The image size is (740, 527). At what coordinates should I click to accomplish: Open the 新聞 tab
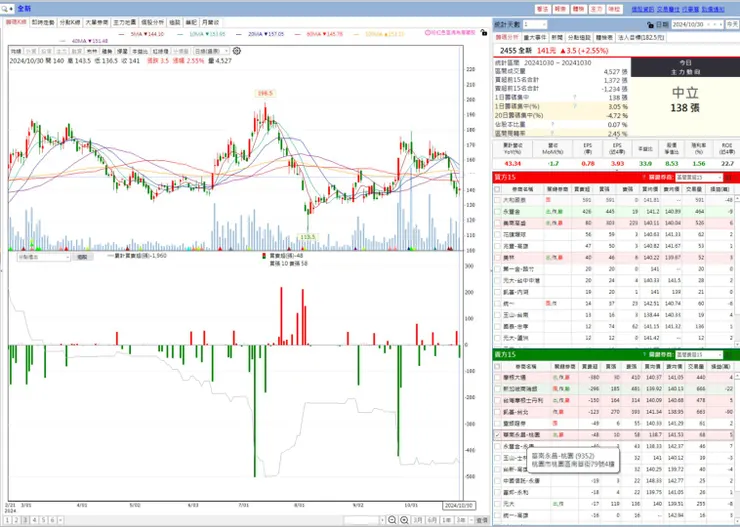coord(557,37)
